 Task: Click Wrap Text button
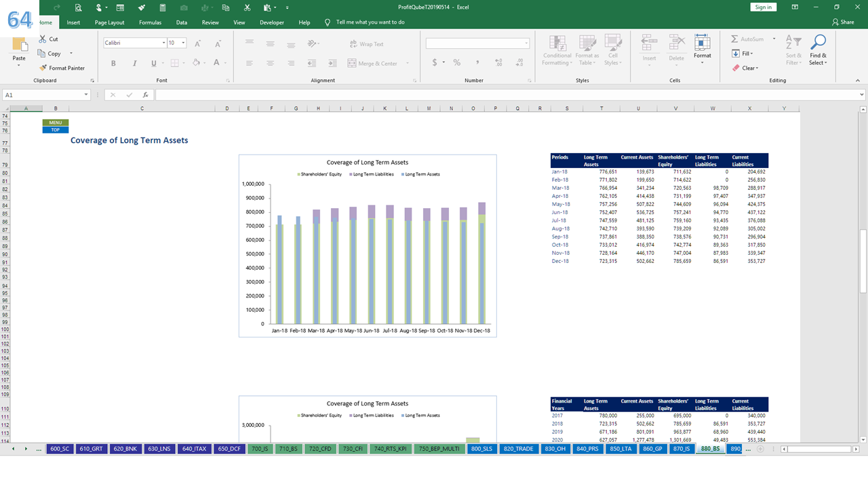tap(366, 44)
